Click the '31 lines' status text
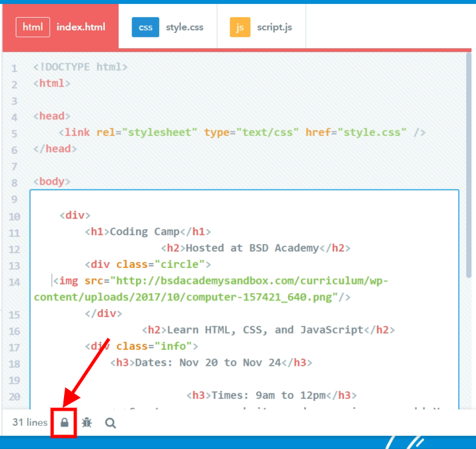476x449 pixels. 30,423
